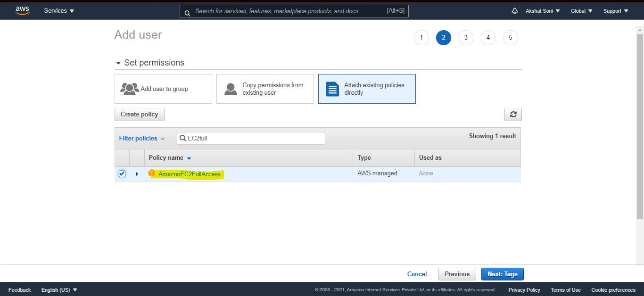Open the Feedback link in footer
644x296 pixels.
(x=19, y=290)
